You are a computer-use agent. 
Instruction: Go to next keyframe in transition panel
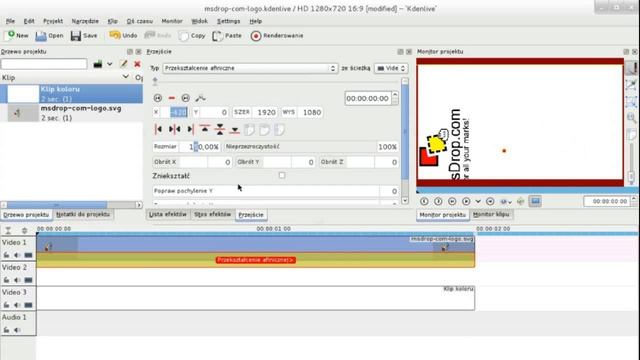[x=186, y=98]
